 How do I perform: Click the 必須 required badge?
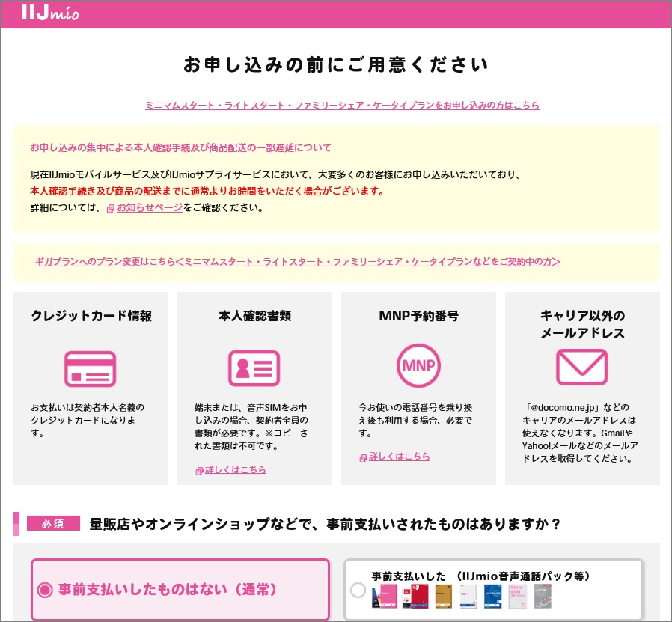(x=53, y=523)
